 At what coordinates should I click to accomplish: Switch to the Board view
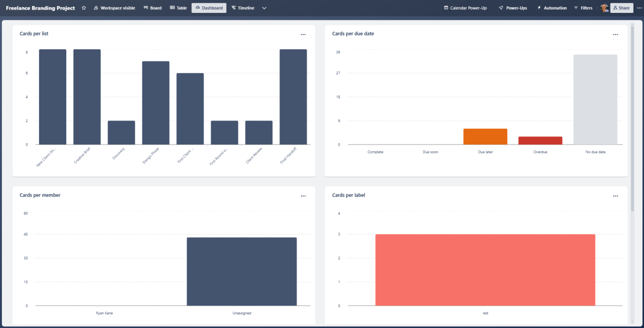[x=153, y=8]
